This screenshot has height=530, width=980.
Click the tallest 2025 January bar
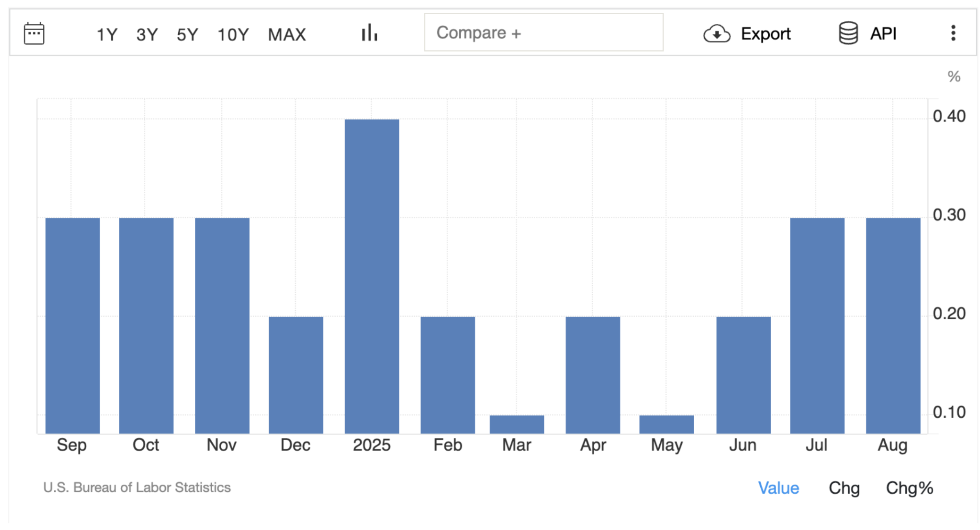[372, 276]
